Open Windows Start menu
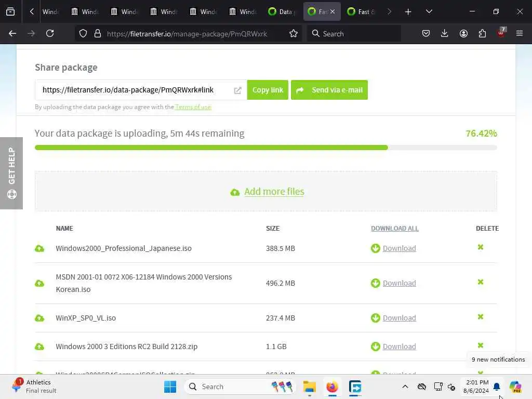This screenshot has width=532, height=399. pos(170,387)
